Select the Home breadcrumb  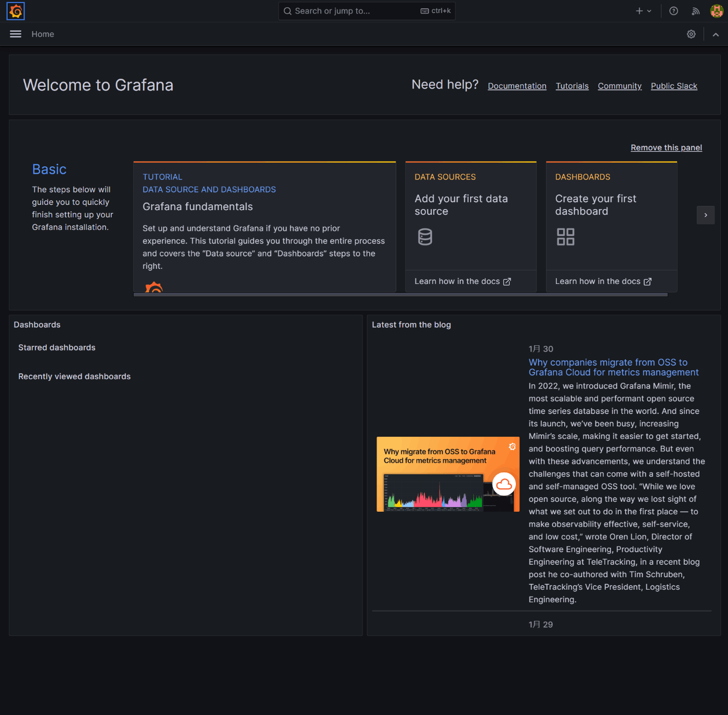pos(43,34)
